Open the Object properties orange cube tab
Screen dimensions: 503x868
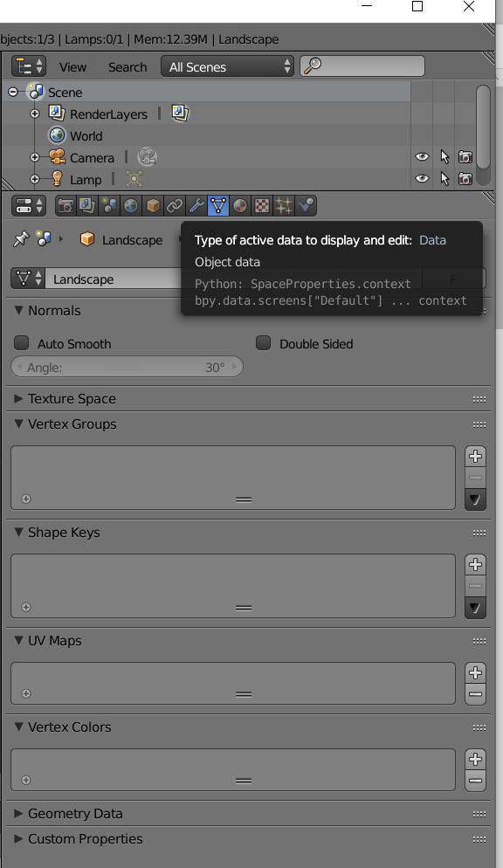click(x=153, y=206)
